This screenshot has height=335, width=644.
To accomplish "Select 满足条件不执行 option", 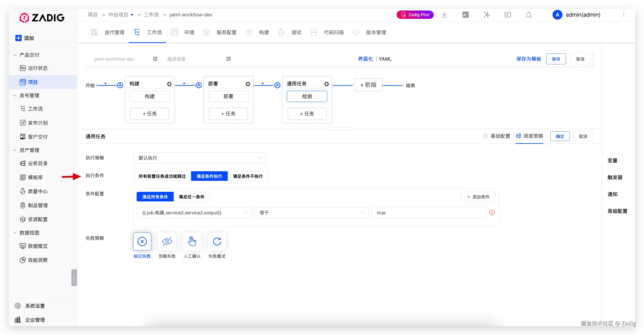I will point(247,176).
